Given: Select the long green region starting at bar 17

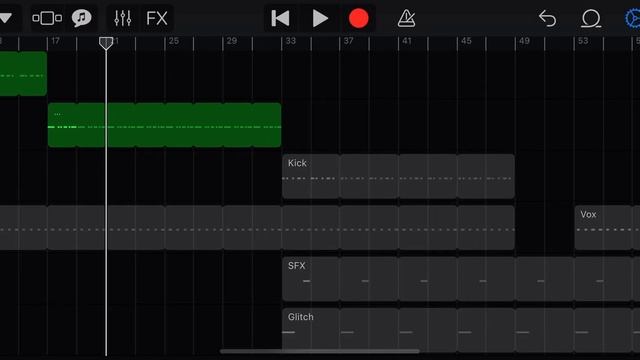Looking at the screenshot, I should pyautogui.click(x=164, y=125).
